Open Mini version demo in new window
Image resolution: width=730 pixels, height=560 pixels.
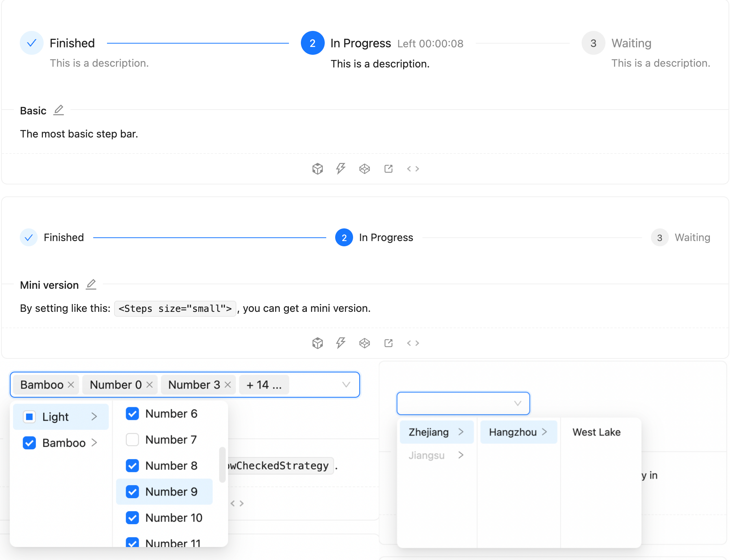tap(388, 343)
